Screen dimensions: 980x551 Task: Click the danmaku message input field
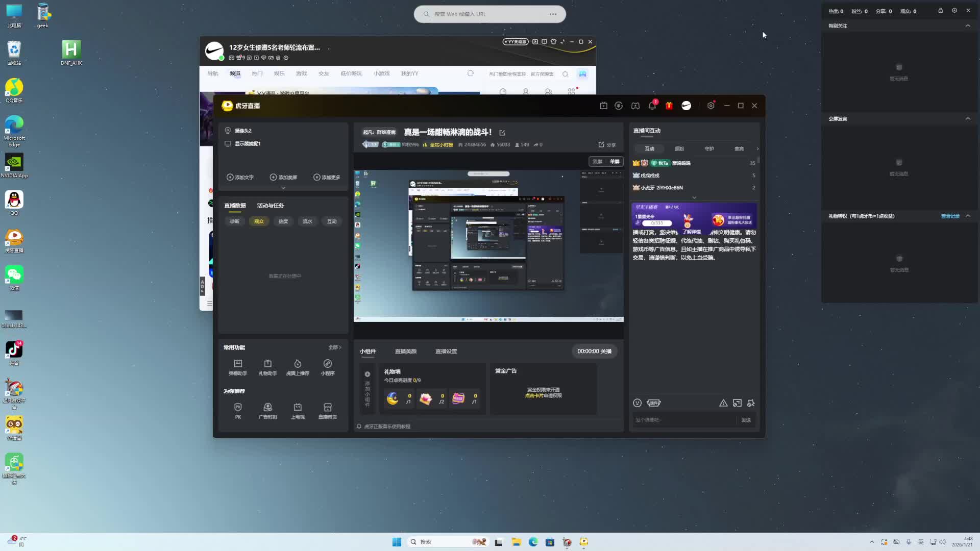pos(683,420)
